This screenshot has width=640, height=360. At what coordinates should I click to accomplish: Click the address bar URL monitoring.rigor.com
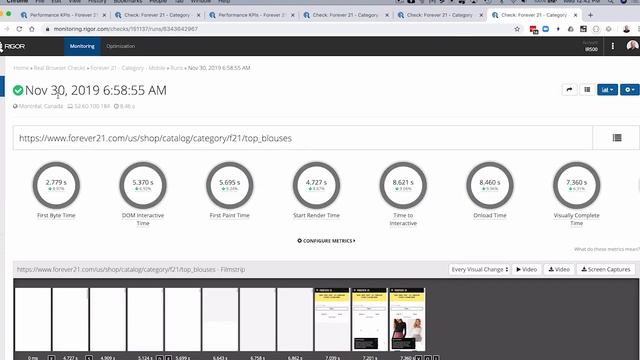click(x=126, y=29)
